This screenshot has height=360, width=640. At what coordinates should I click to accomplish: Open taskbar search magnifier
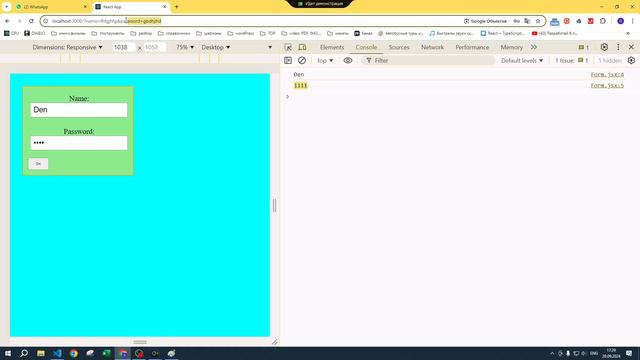coord(24,353)
